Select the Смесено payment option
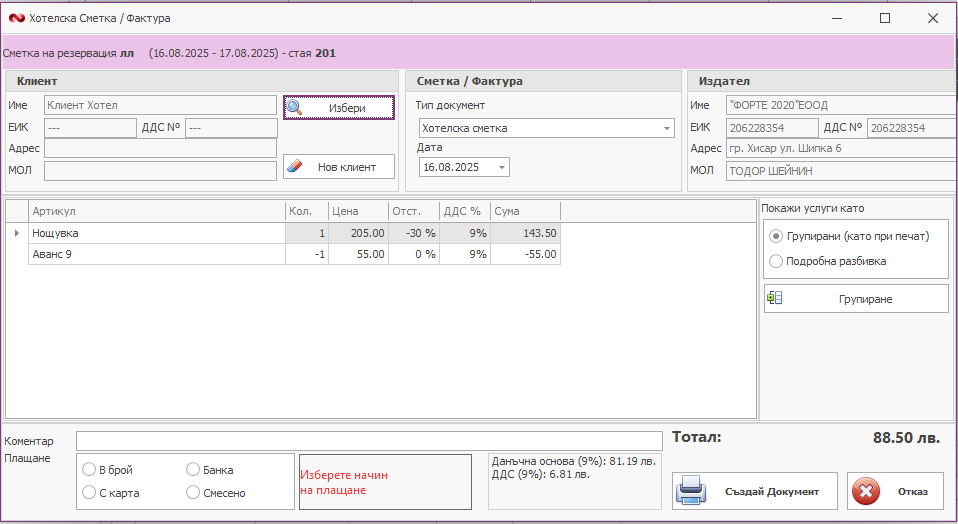Image resolution: width=958 pixels, height=524 pixels. coord(193,493)
